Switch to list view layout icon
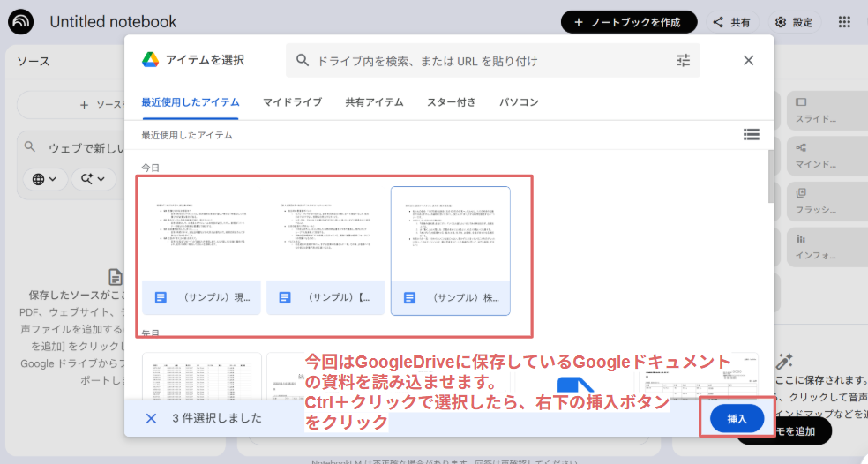The image size is (868, 464). tap(751, 135)
